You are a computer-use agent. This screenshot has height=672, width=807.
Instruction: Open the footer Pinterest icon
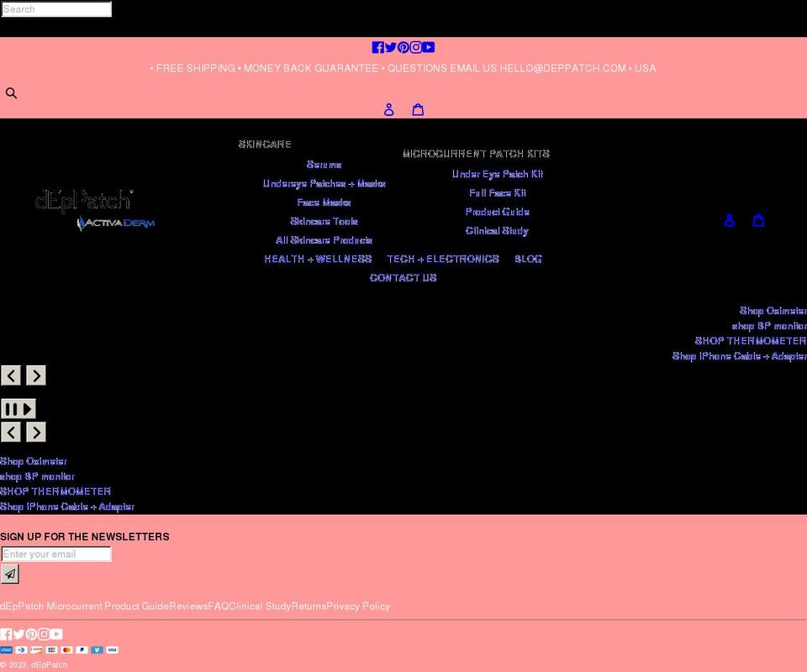tap(31, 634)
